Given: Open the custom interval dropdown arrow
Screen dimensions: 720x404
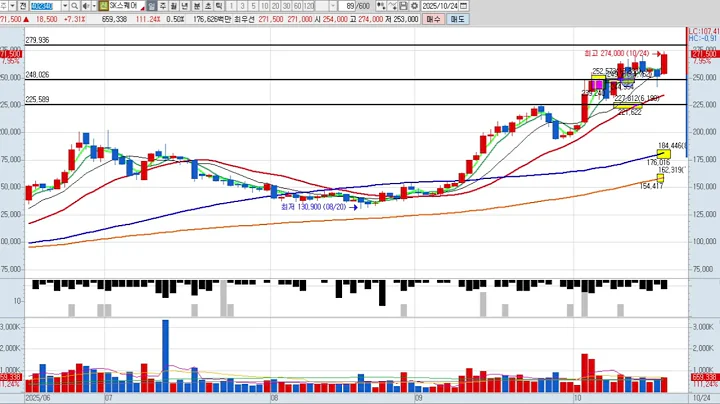Looking at the screenshot, I should coord(333,6).
